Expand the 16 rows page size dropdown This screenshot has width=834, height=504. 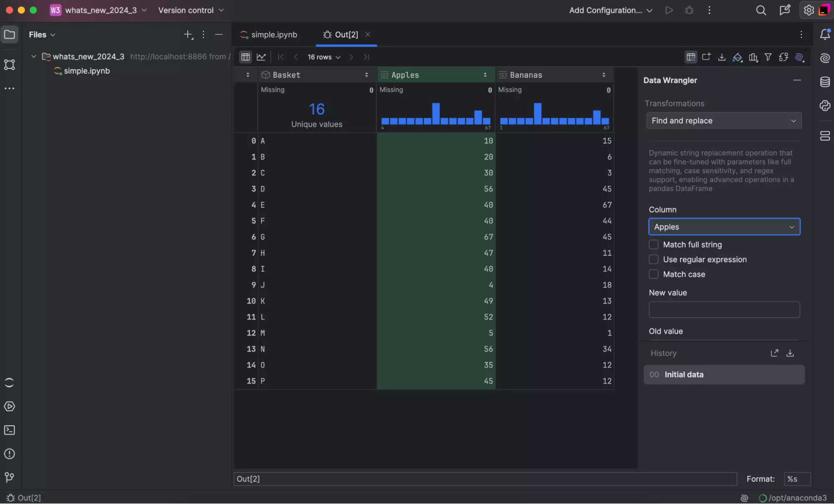tap(324, 57)
